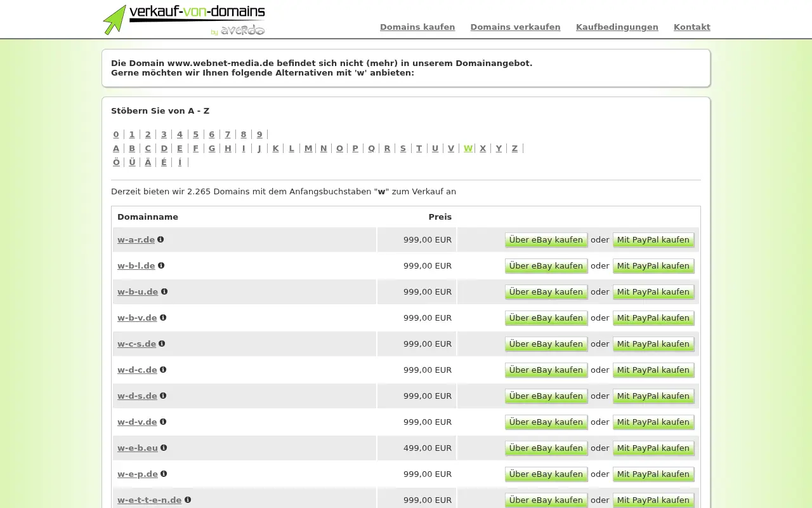Show details icon for w-d-c.de
The height and width of the screenshot is (508, 812).
pos(163,370)
